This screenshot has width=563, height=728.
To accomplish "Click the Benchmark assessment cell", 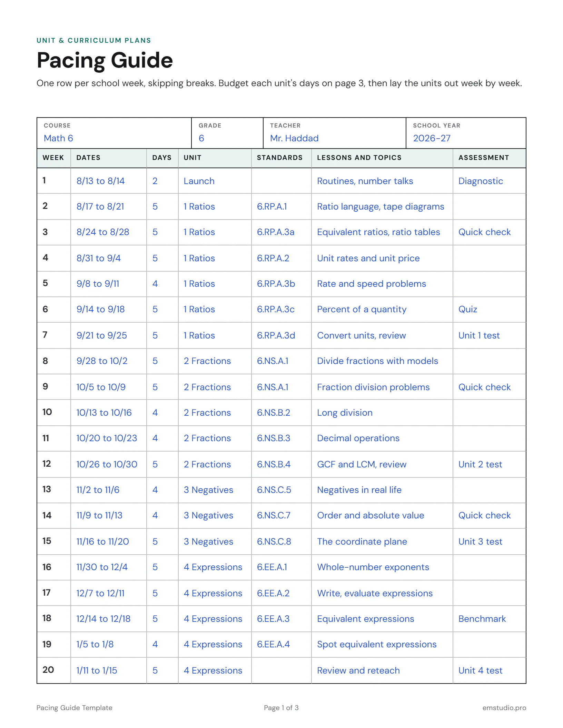I will click(x=490, y=619).
